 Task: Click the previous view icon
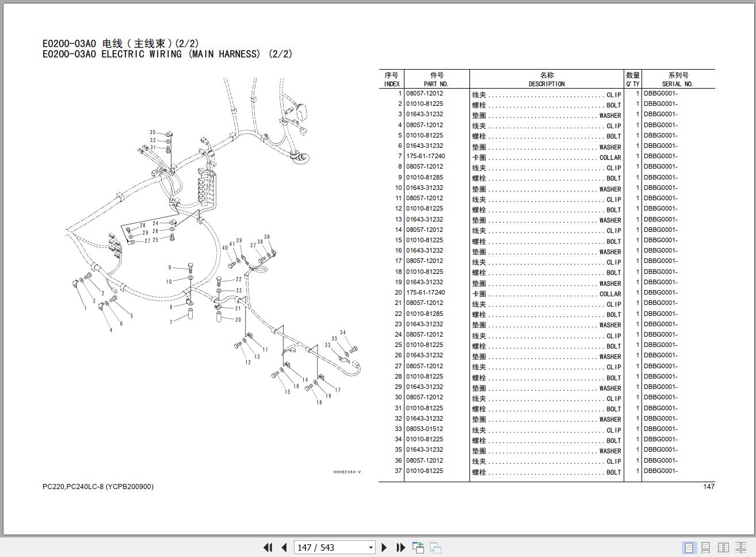click(x=418, y=547)
